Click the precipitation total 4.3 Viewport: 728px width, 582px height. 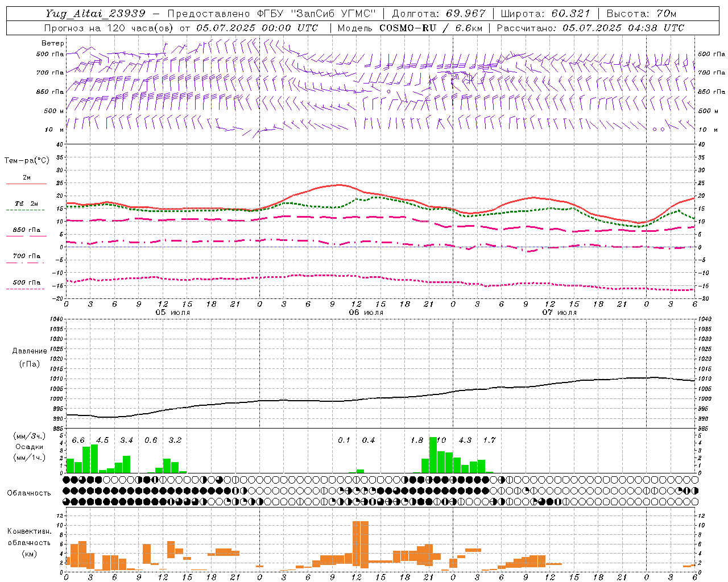pos(465,440)
